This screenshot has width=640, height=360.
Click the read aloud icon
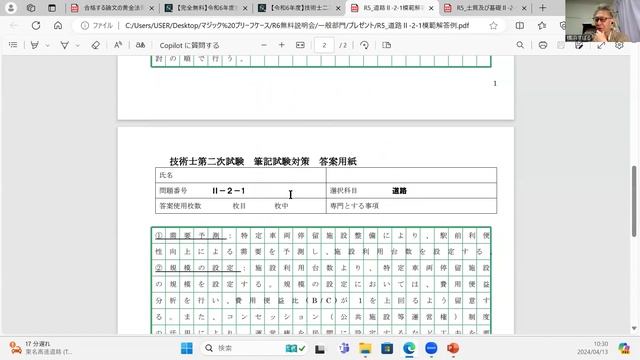118,45
